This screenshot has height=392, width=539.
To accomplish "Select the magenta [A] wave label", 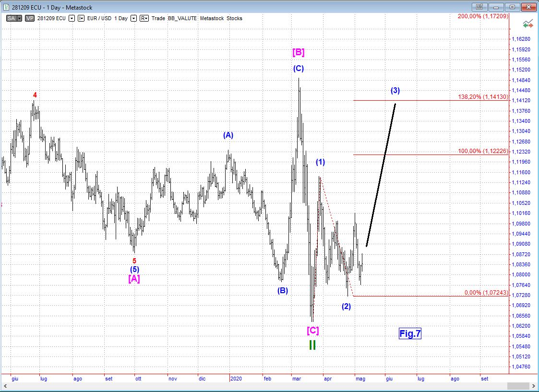I will [134, 279].
